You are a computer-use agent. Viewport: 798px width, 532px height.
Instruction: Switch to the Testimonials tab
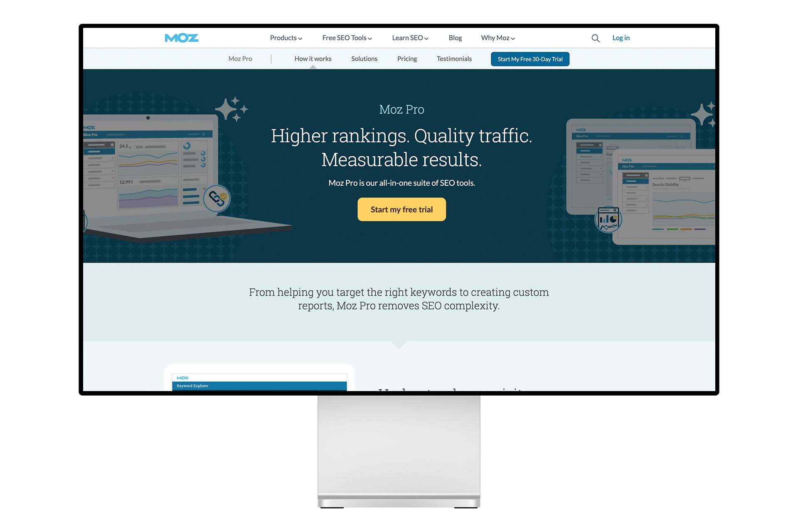454,58
